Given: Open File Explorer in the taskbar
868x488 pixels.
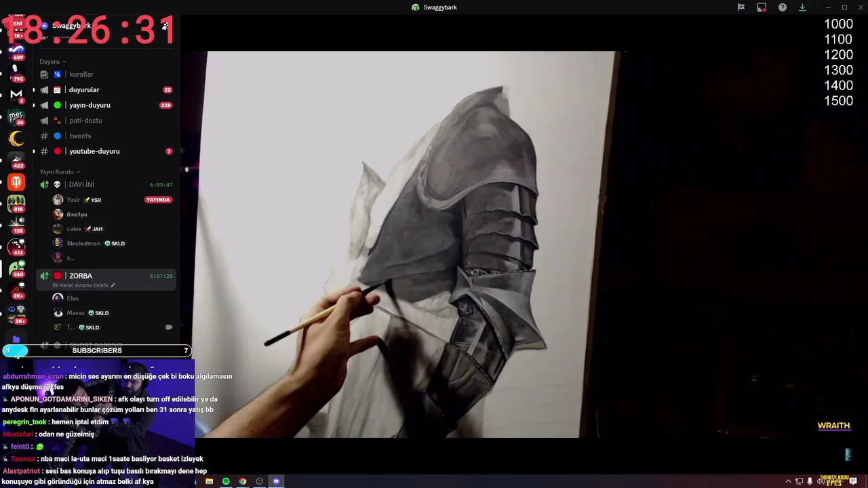Looking at the screenshot, I should pyautogui.click(x=210, y=481).
